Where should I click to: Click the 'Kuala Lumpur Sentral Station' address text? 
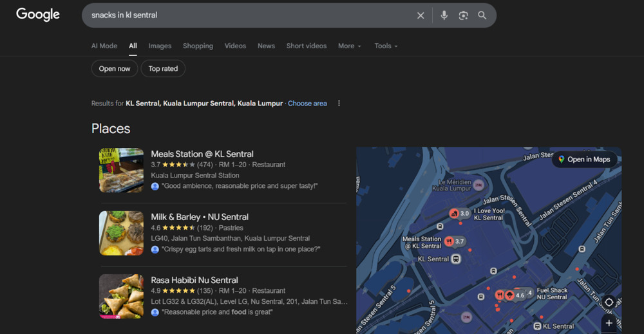pyautogui.click(x=195, y=175)
